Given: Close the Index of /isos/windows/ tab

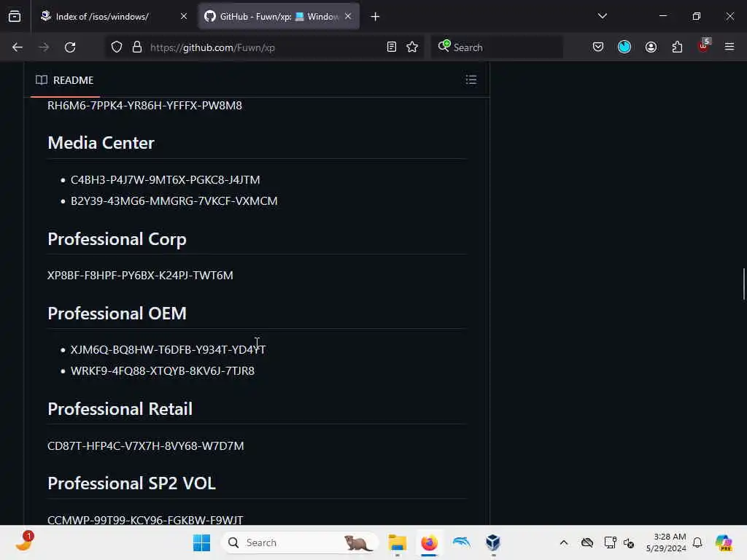Looking at the screenshot, I should (184, 17).
